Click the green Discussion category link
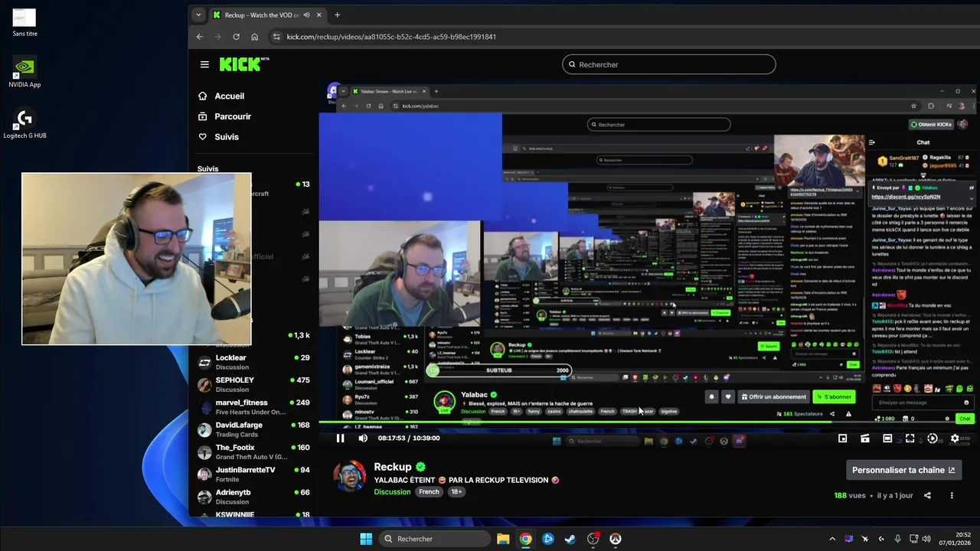The image size is (980, 551). [x=392, y=492]
